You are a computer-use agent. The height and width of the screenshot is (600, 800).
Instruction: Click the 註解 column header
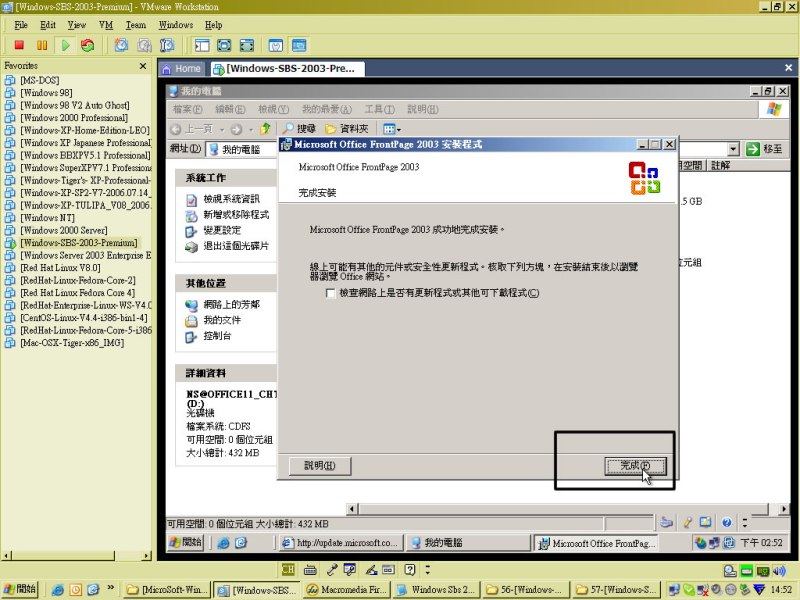click(720, 165)
